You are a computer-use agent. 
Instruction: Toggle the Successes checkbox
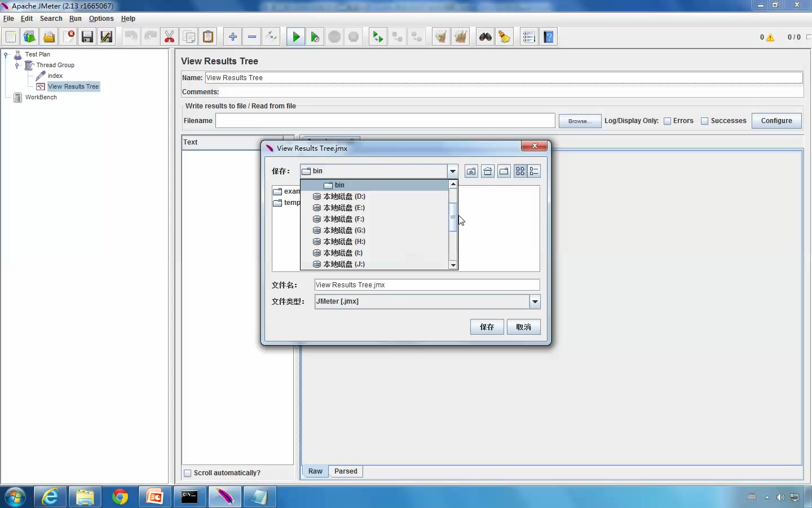(704, 121)
